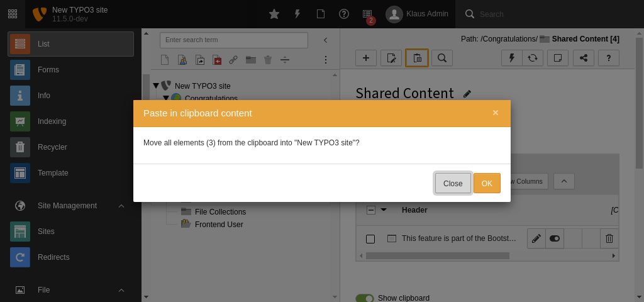Select File Collections in the page tree
This screenshot has height=302, width=644.
click(x=220, y=212)
